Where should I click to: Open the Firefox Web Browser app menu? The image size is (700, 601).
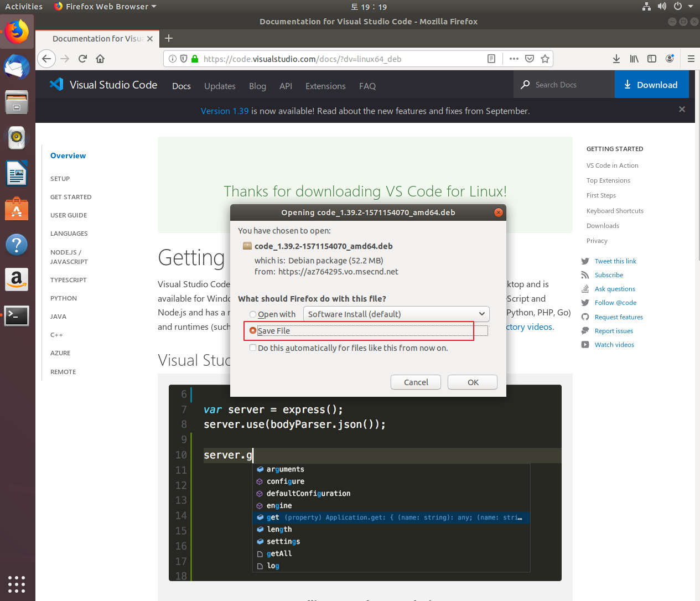pos(105,7)
